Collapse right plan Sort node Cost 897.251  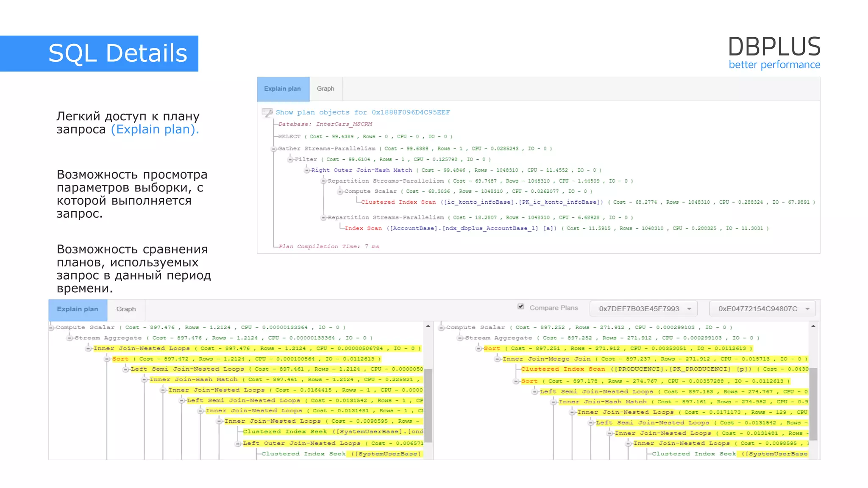(x=479, y=349)
